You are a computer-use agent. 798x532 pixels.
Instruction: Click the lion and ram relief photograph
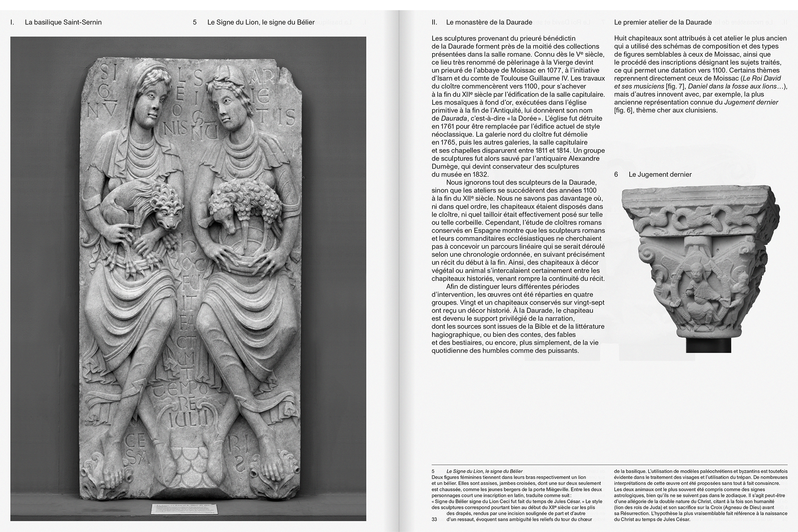pyautogui.click(x=188, y=278)
